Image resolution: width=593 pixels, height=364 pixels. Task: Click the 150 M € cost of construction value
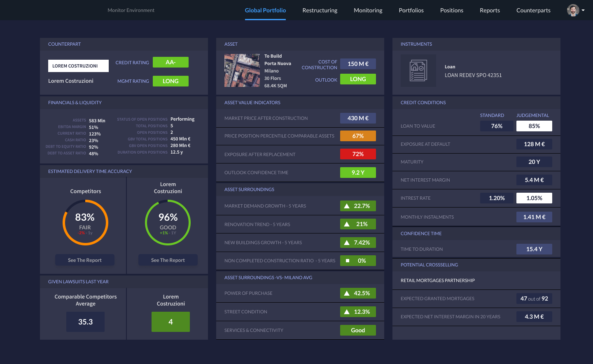tap(358, 64)
